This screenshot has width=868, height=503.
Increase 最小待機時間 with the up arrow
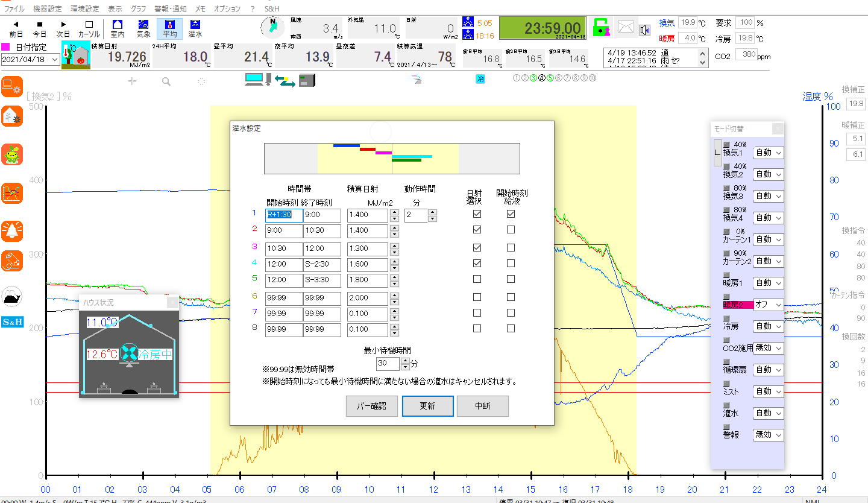405,361
